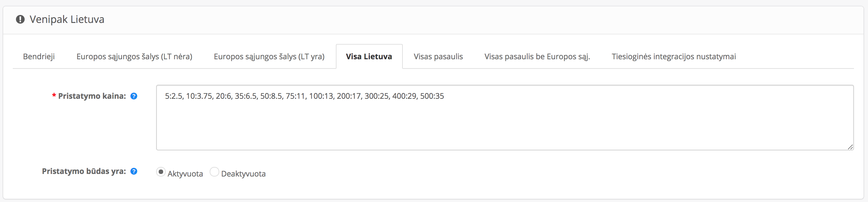Open help icon next to Pristatymo būdas yra
Screen dimensions: 868x202
(x=134, y=171)
